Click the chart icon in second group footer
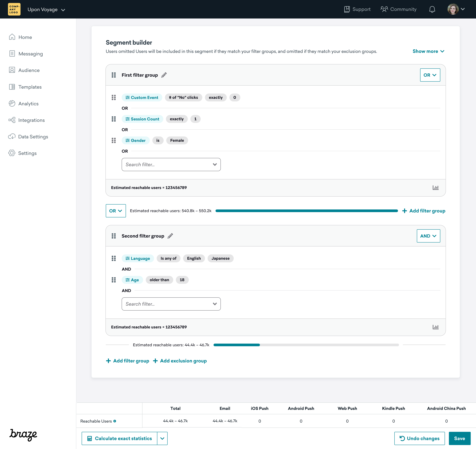Image resolution: width=476 pixels, height=449 pixels. (x=435, y=327)
